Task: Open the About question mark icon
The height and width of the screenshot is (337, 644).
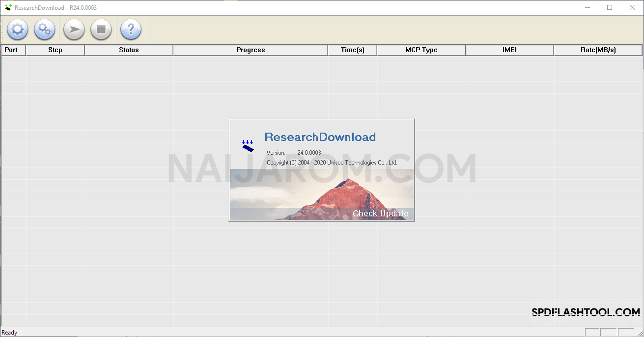Action: pos(131,29)
